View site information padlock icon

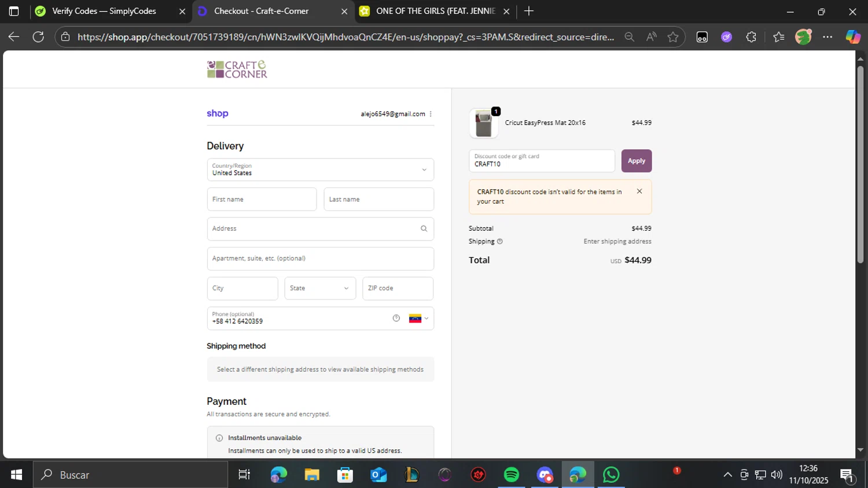tap(65, 37)
